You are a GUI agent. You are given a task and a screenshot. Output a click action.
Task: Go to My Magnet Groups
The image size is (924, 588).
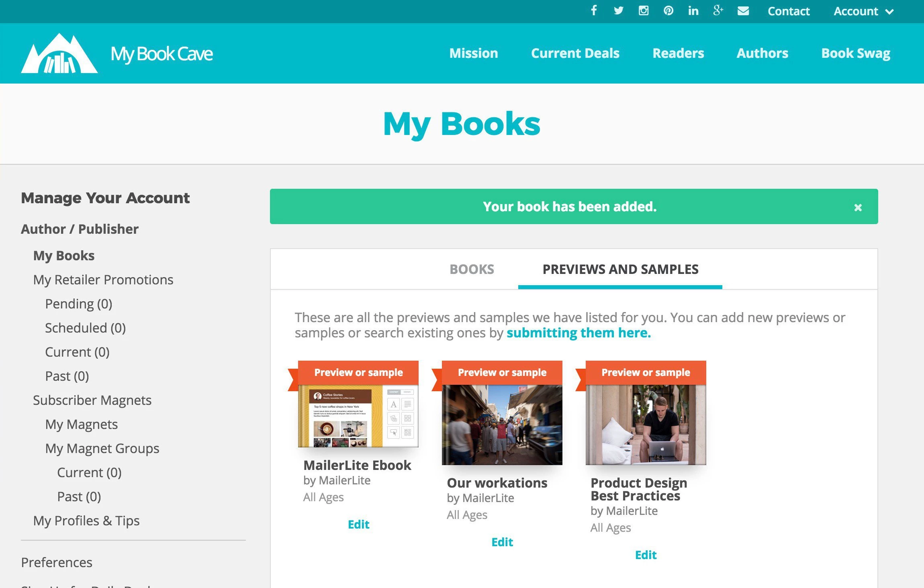(x=102, y=448)
